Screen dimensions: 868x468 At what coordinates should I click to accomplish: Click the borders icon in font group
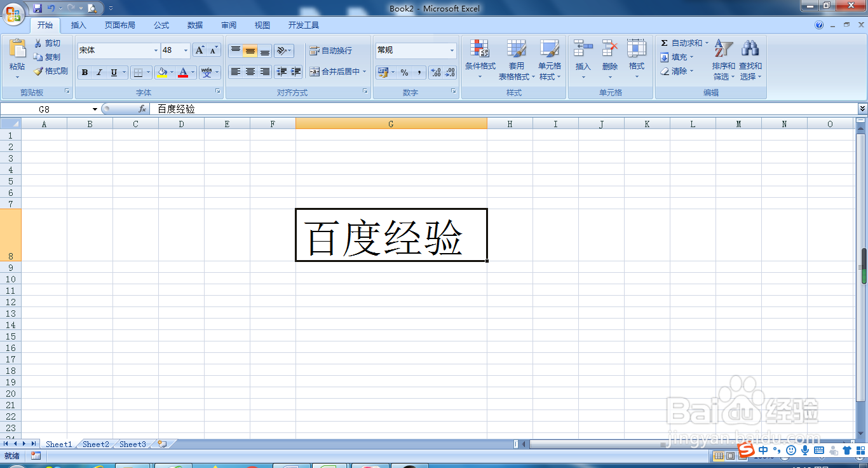pos(139,72)
